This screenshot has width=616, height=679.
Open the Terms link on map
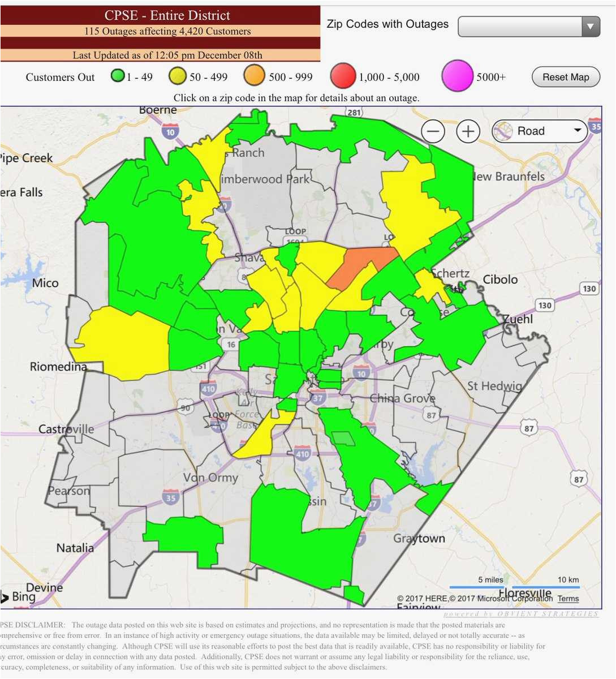[x=568, y=599]
